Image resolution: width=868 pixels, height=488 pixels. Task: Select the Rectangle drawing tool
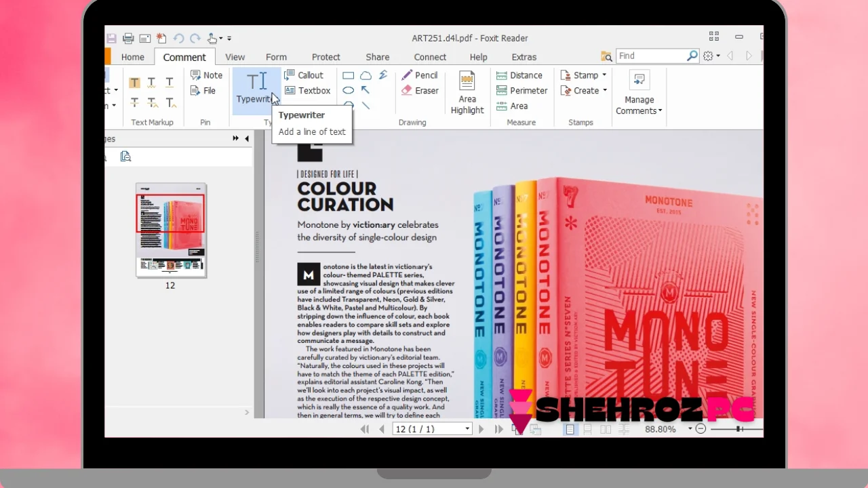[x=349, y=75]
